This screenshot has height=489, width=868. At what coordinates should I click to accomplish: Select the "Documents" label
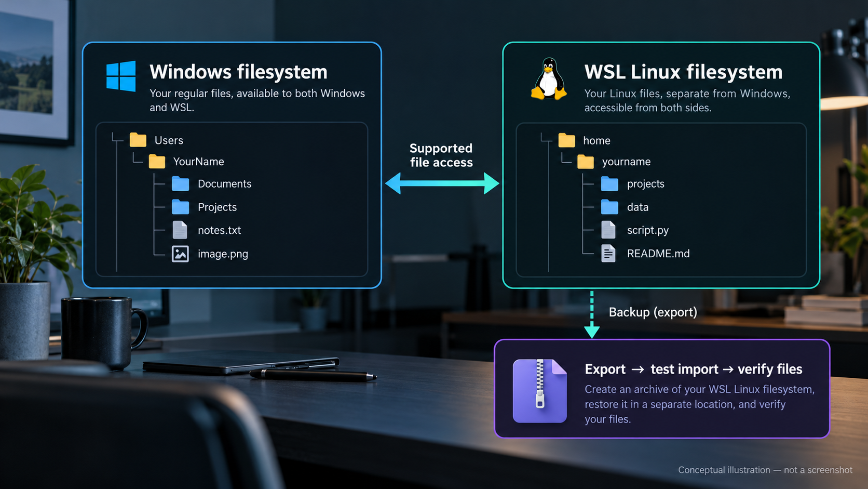point(224,184)
